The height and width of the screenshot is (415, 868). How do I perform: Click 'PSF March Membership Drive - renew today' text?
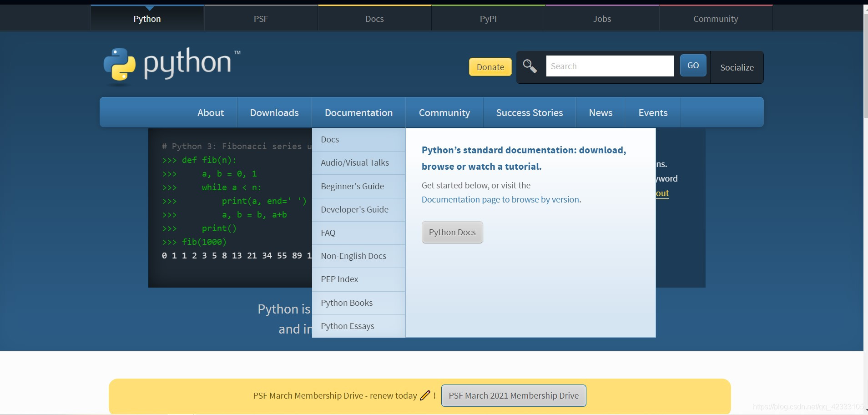[335, 395]
